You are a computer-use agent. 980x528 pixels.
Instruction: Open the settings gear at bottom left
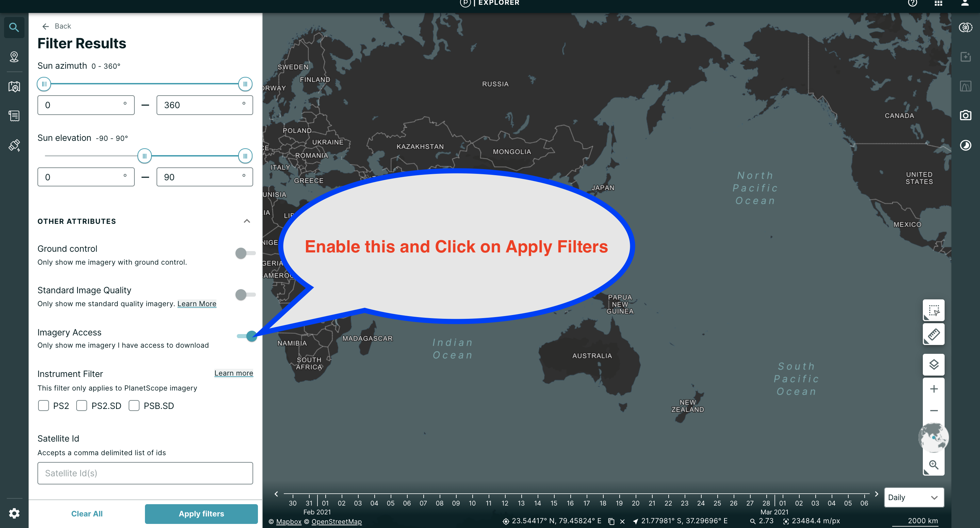[x=14, y=513]
